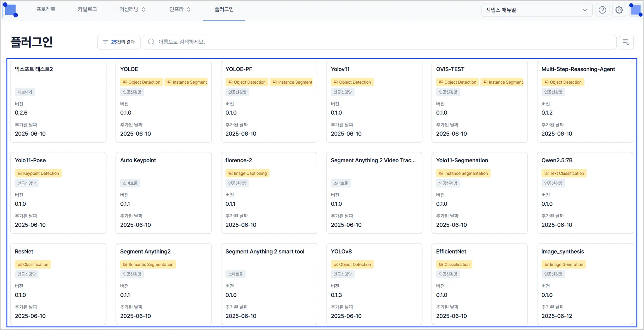Open the Qwen2.5:7B plugin card
The width and height of the screenshot is (644, 330).
click(585, 193)
